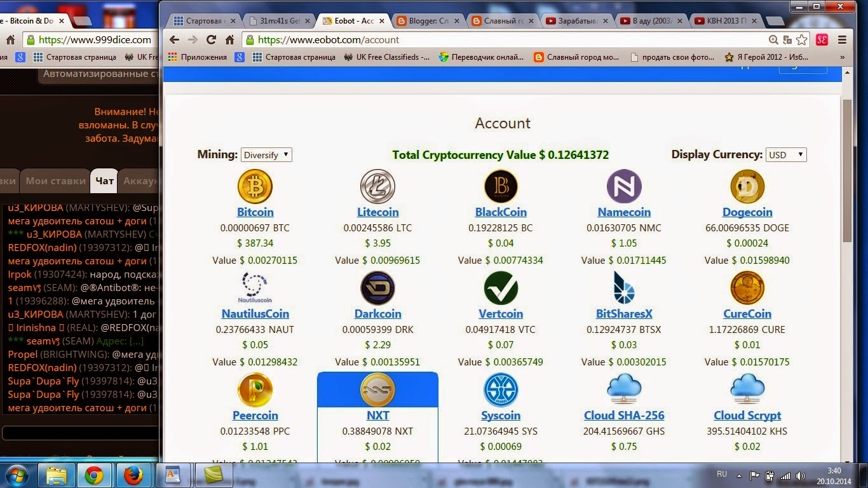Click the BitSharesX logo icon

point(624,288)
